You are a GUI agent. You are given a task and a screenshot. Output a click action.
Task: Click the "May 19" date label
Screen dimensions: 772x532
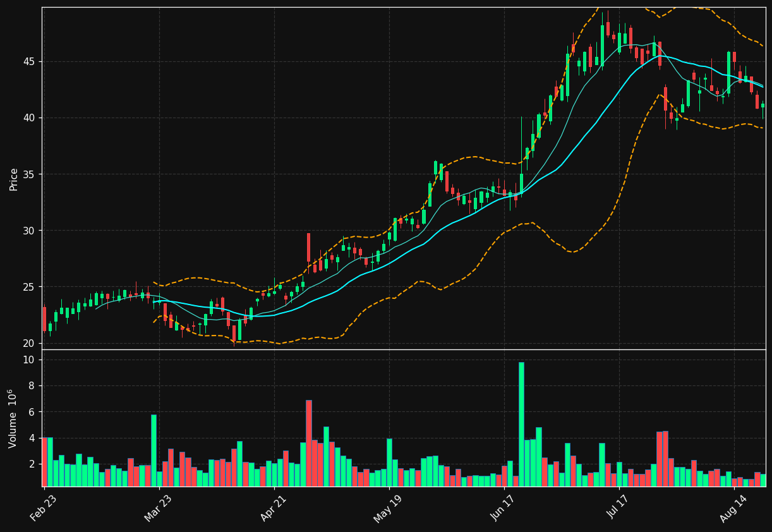point(389,508)
